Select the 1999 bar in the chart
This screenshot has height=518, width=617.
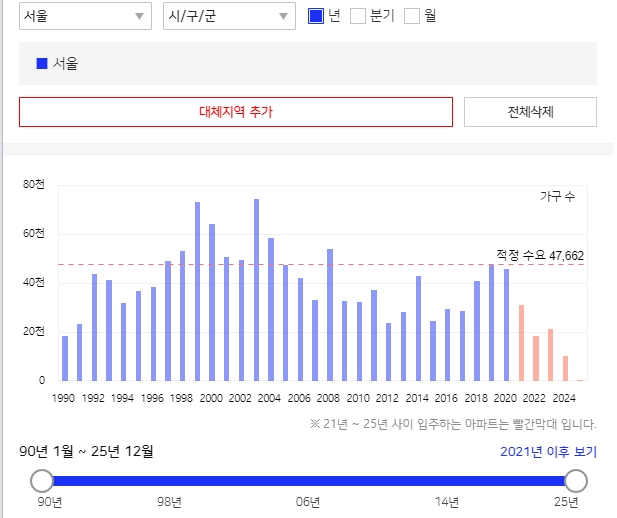tap(197, 292)
